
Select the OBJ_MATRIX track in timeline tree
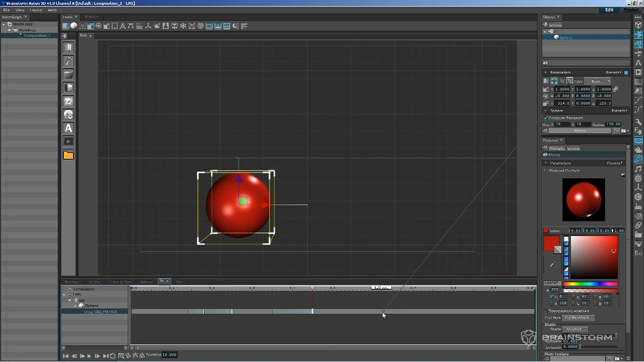pyautogui.click(x=95, y=312)
